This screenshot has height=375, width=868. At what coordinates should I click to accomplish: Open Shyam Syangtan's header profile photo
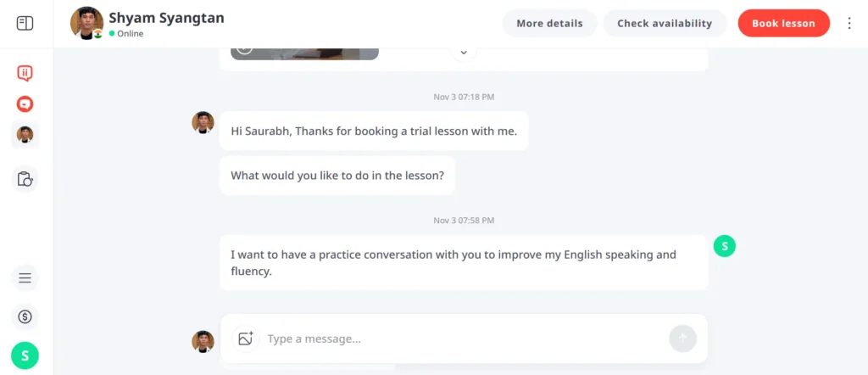tap(86, 23)
